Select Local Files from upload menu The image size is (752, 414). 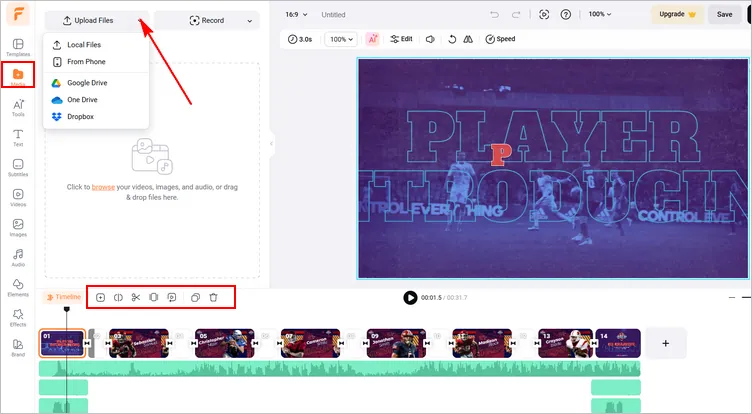(x=96, y=45)
